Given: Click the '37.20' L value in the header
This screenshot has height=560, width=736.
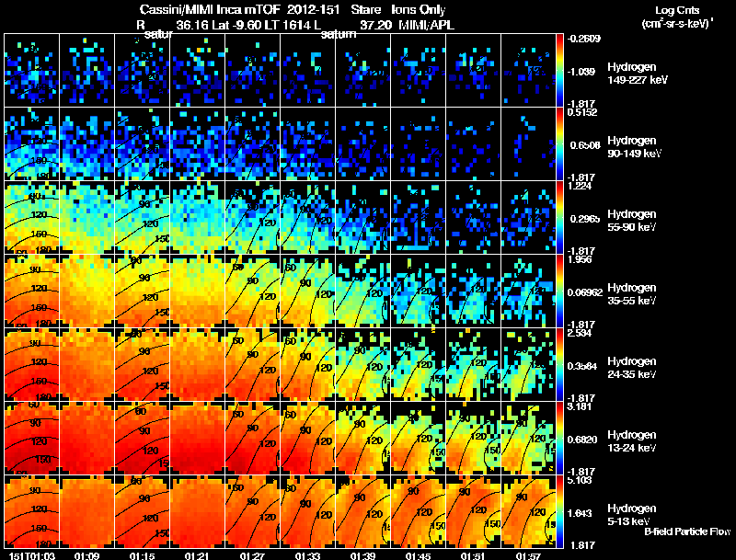Looking at the screenshot, I should [x=375, y=25].
